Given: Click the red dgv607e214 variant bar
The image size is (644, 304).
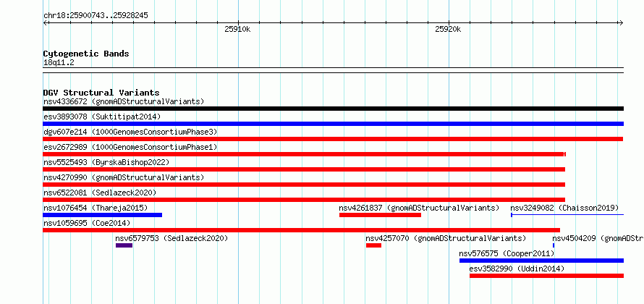Looking at the screenshot, I should [333, 139].
